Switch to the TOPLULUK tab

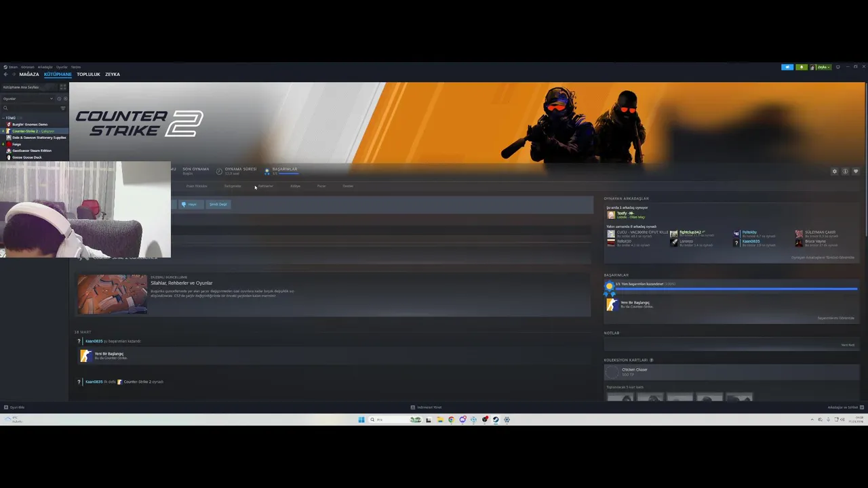pos(88,74)
